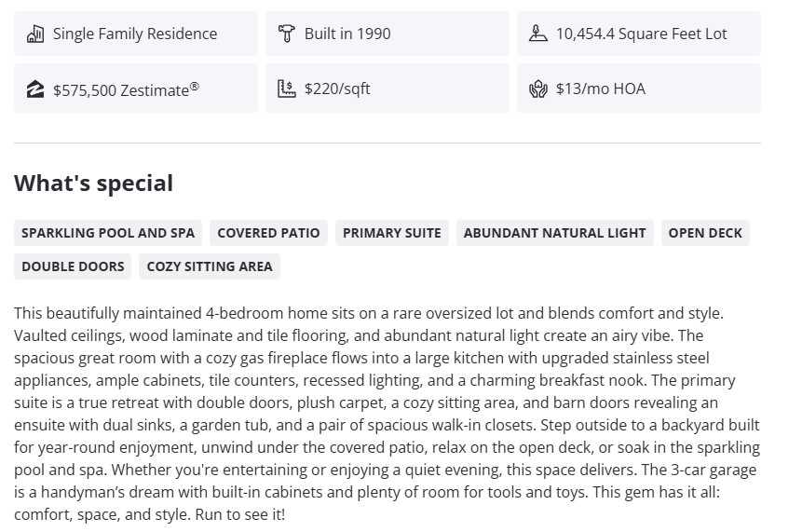Click the Built in 1990 label
The image size is (802, 532).
[347, 34]
